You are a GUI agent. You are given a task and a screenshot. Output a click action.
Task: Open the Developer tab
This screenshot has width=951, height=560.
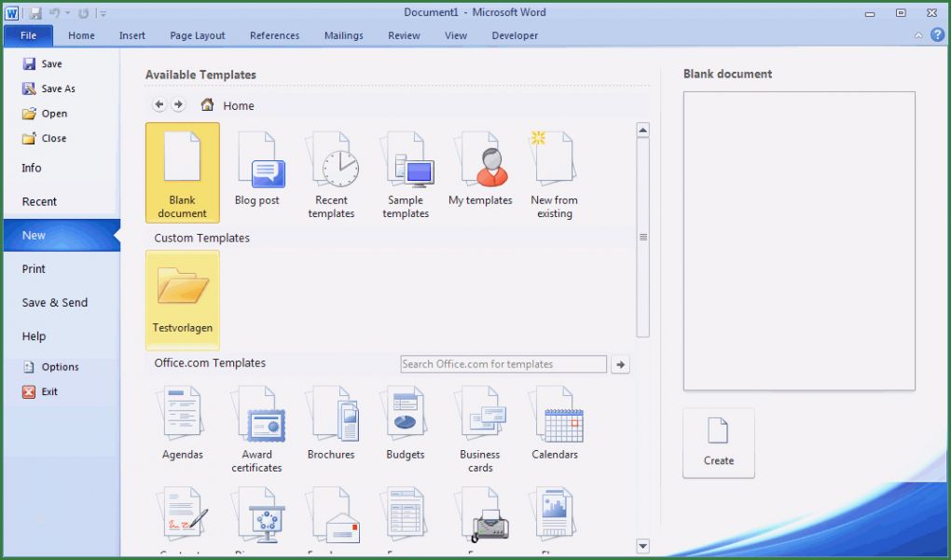pos(514,35)
